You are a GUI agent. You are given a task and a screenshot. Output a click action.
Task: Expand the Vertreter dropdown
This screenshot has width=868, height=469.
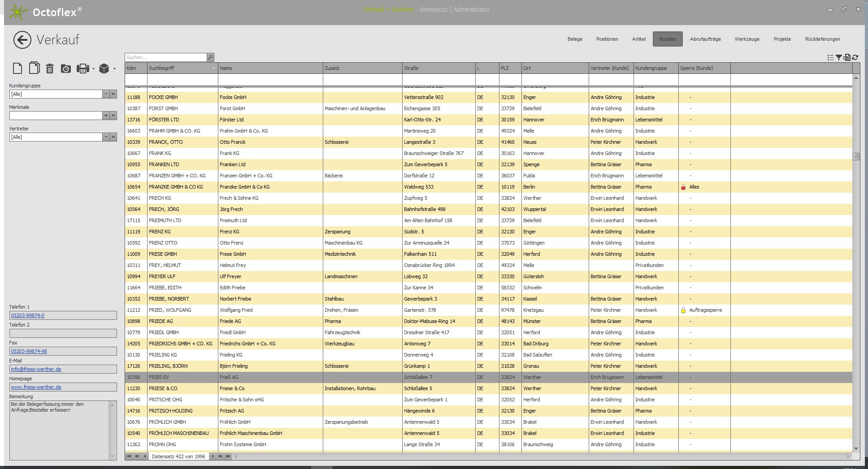(x=106, y=137)
